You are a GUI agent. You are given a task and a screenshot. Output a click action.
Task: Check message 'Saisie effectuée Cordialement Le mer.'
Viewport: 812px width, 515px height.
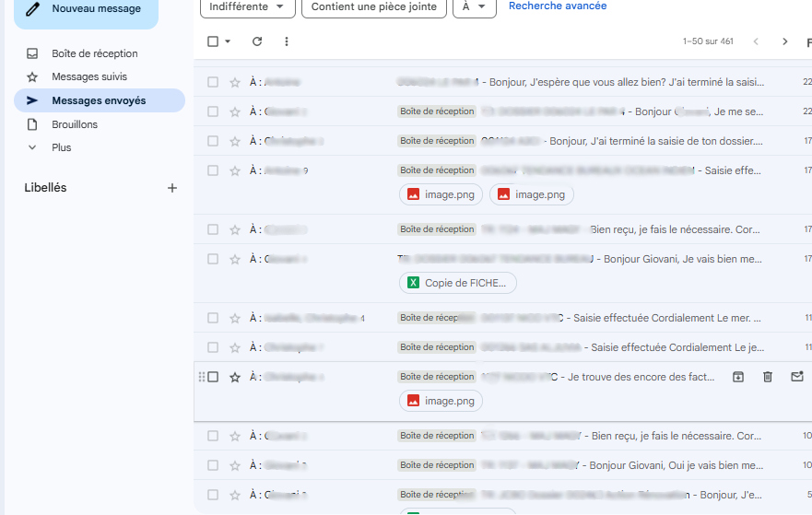[213, 318]
